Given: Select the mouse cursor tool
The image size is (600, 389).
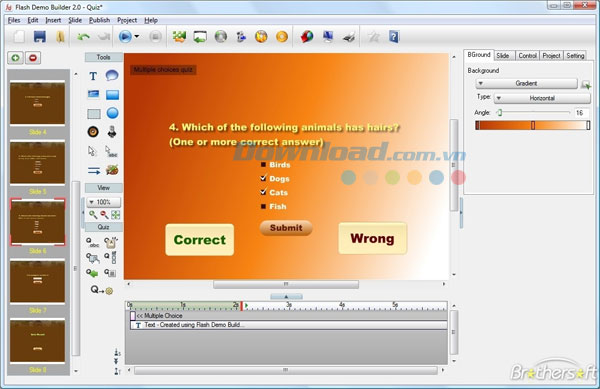Looking at the screenshot, I should click(92, 151).
